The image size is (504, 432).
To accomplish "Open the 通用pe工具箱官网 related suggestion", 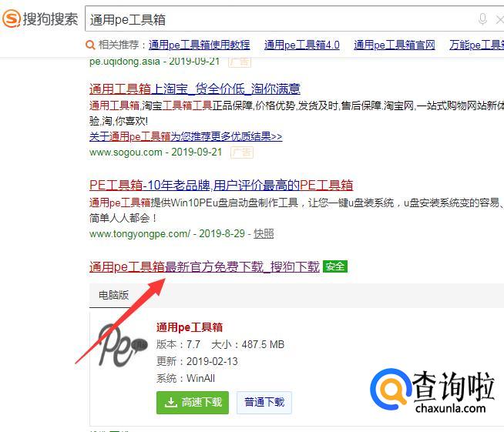I will [395, 45].
